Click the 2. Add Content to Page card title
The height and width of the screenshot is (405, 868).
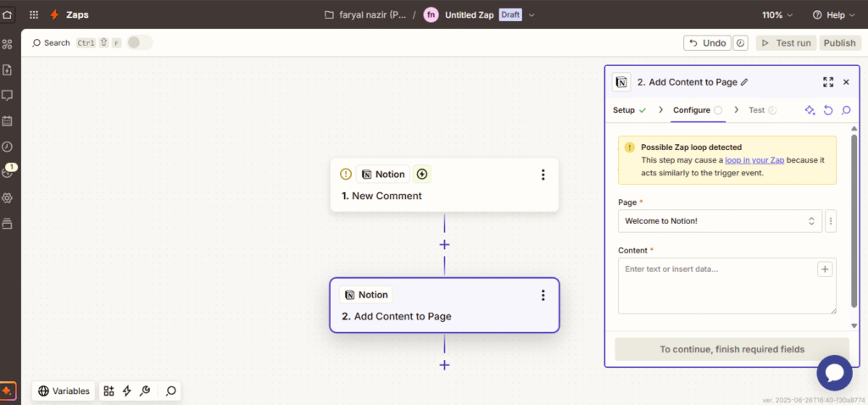pyautogui.click(x=397, y=317)
